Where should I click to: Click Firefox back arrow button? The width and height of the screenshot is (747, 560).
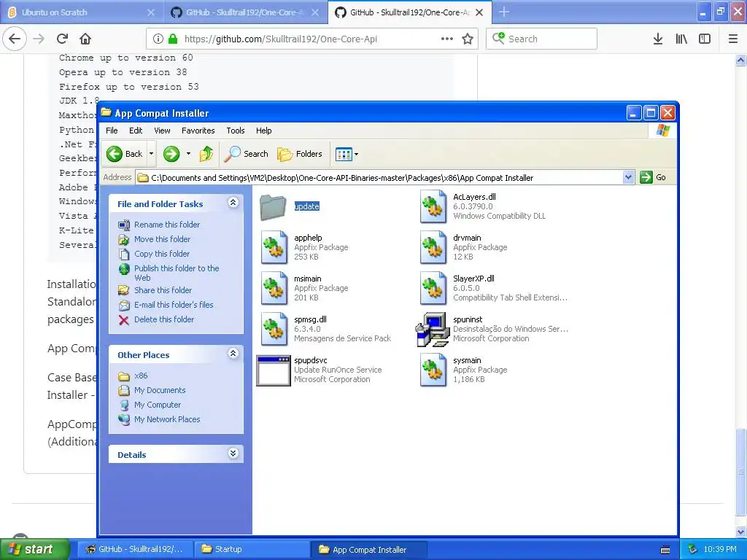15,39
